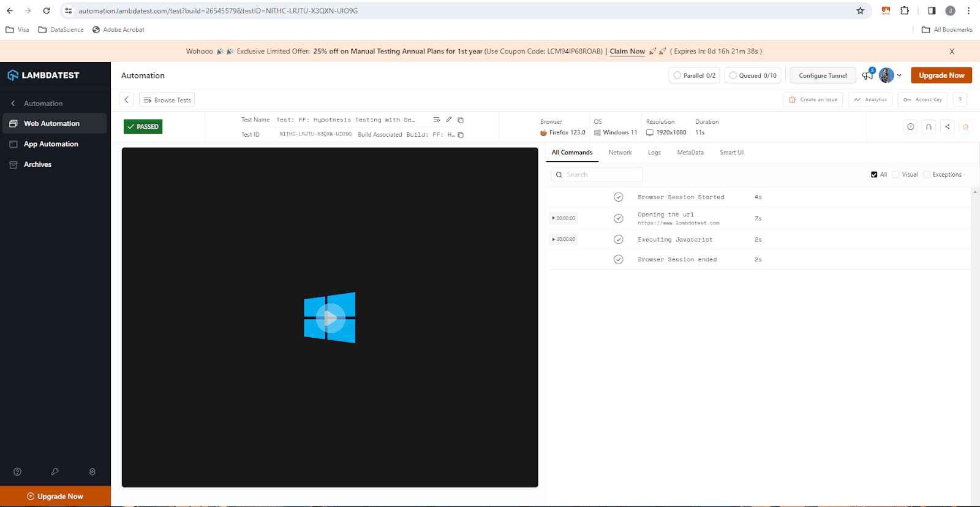Open the DataScience bookmark folder
Image resolution: width=980 pixels, height=507 pixels.
pos(61,29)
